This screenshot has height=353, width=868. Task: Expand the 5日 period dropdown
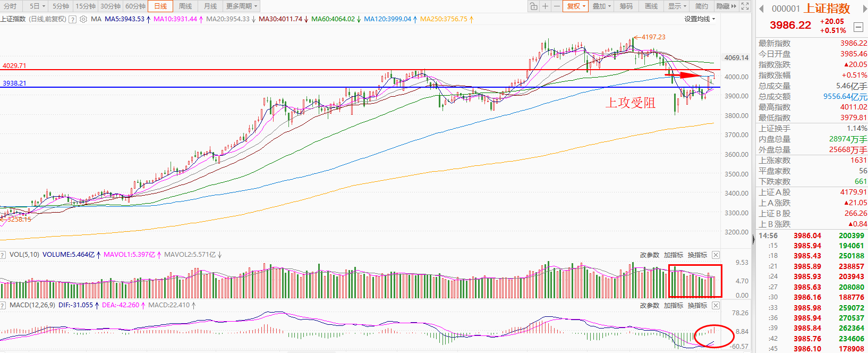37,6
